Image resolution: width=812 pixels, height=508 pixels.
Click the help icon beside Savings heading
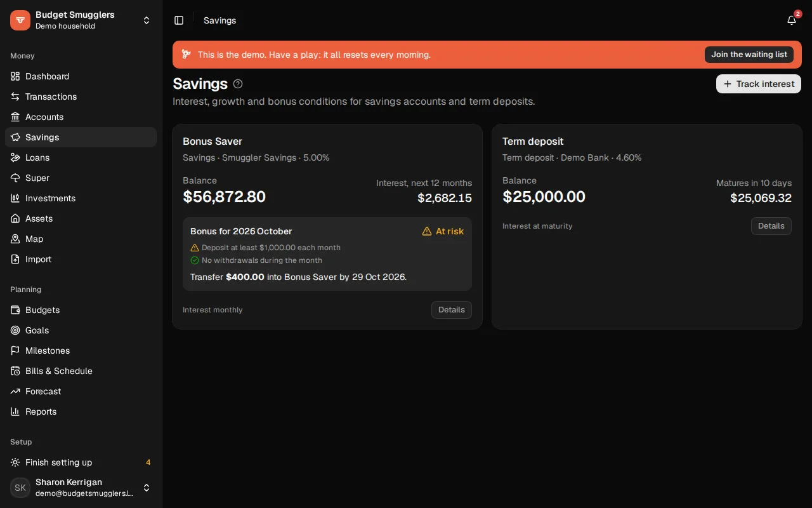(x=238, y=84)
